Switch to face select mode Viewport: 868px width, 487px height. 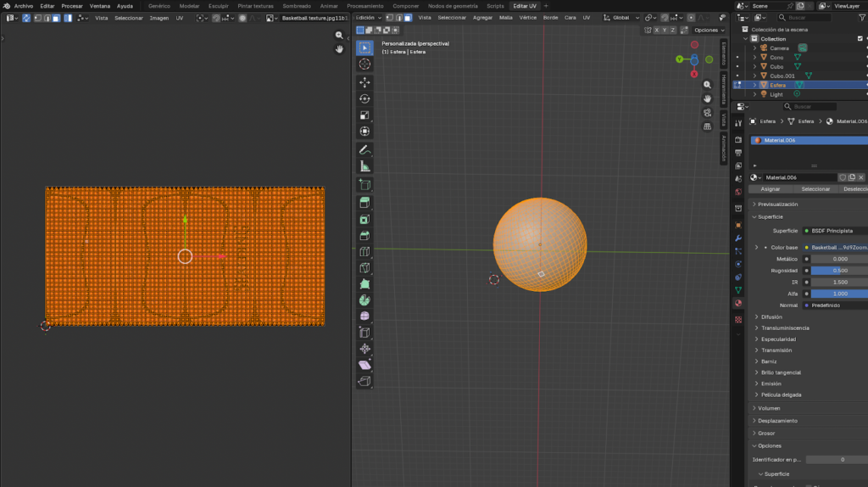tap(408, 17)
